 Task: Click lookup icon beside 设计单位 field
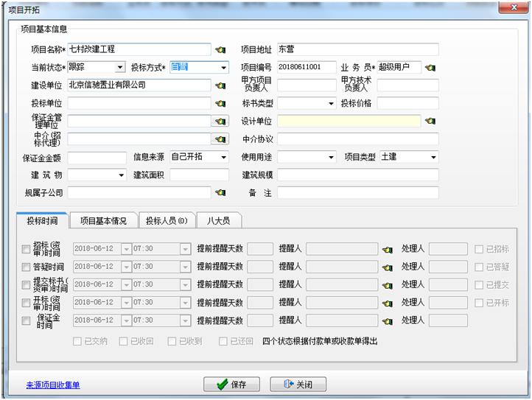(430, 121)
